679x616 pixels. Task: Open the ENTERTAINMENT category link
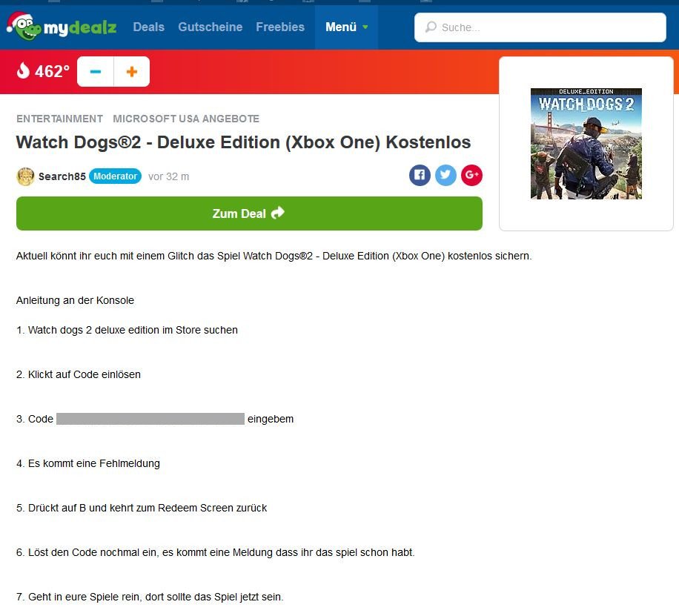pos(60,119)
